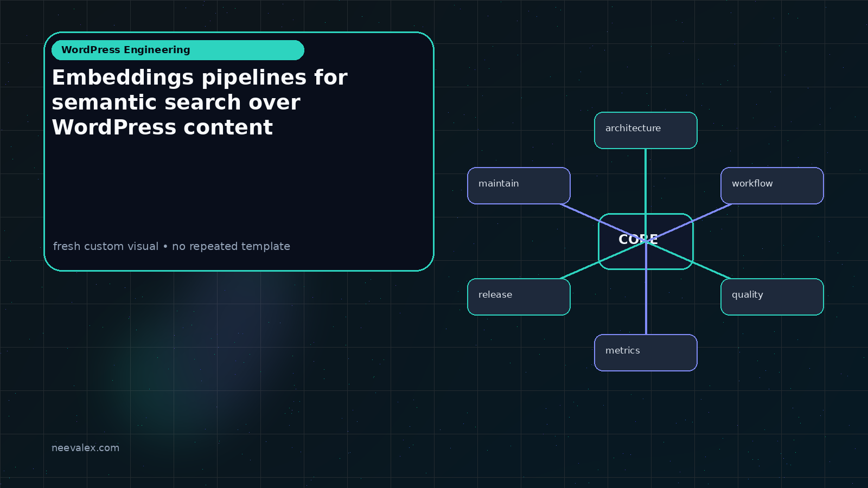
Task: Select the architecture node
Action: tap(646, 130)
